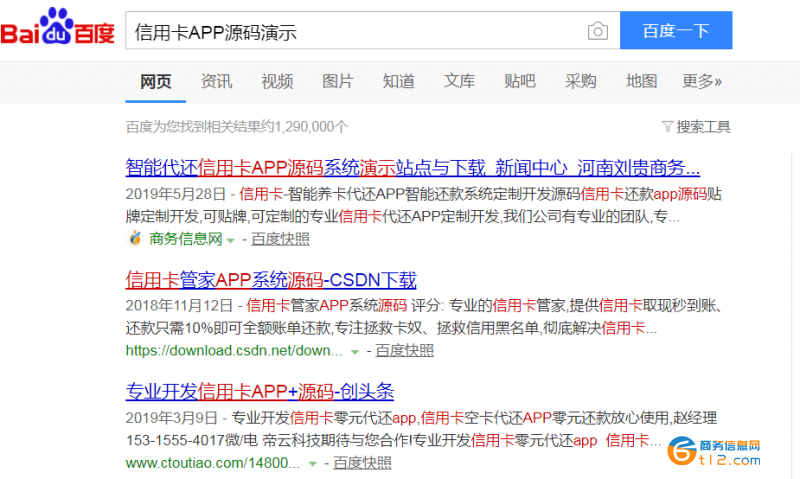Viewport: 800px width, 479px height.
Task: Click the 商务信息网 source icon
Action: [x=135, y=238]
